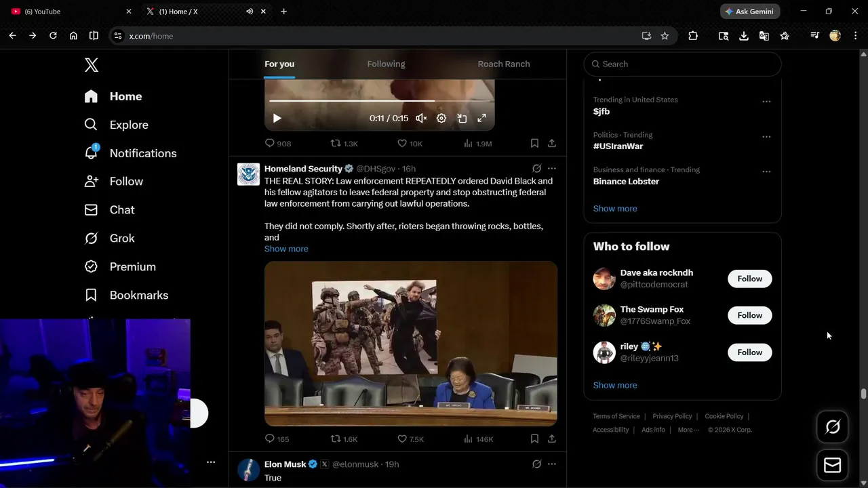Toggle picture-in-picture on video
This screenshot has width=868, height=488.
462,118
